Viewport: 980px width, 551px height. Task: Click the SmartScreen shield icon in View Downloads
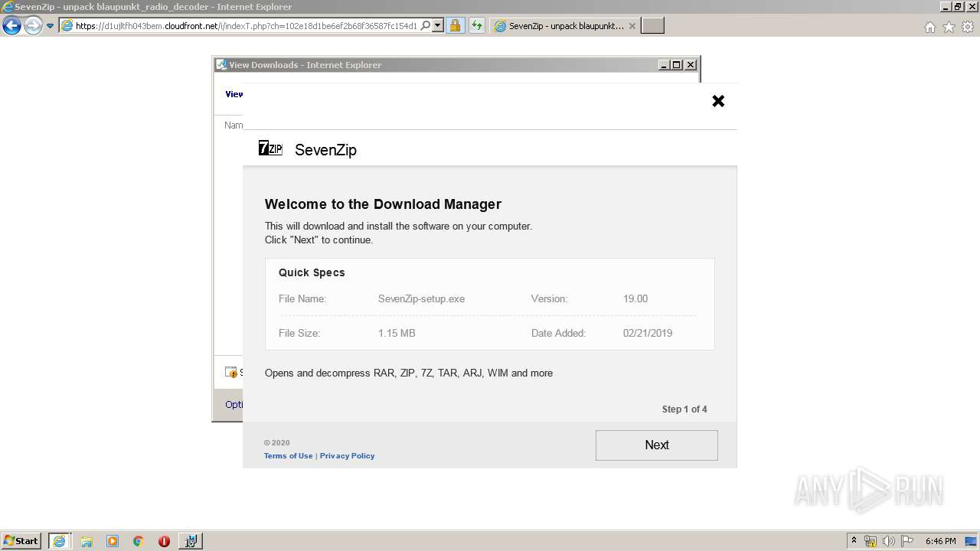pyautogui.click(x=231, y=372)
